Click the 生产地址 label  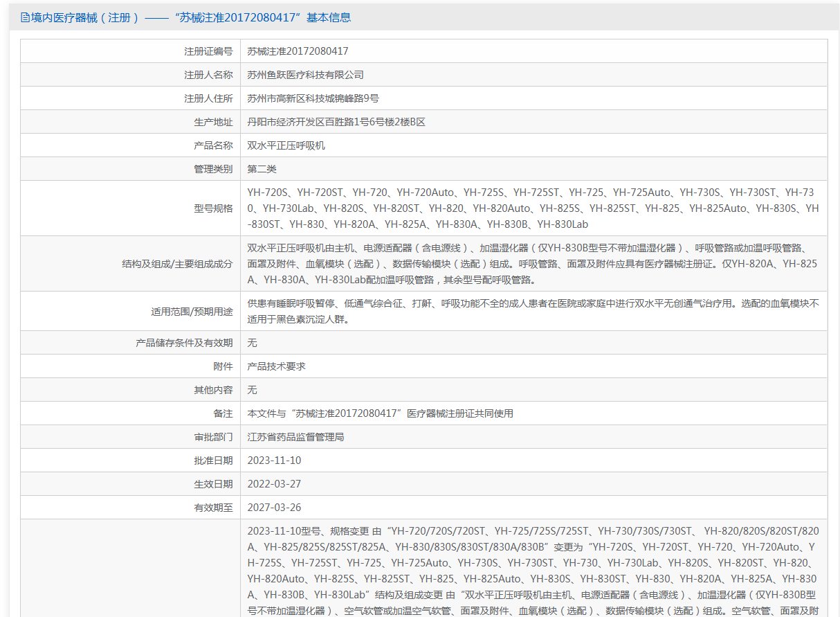click(x=213, y=122)
